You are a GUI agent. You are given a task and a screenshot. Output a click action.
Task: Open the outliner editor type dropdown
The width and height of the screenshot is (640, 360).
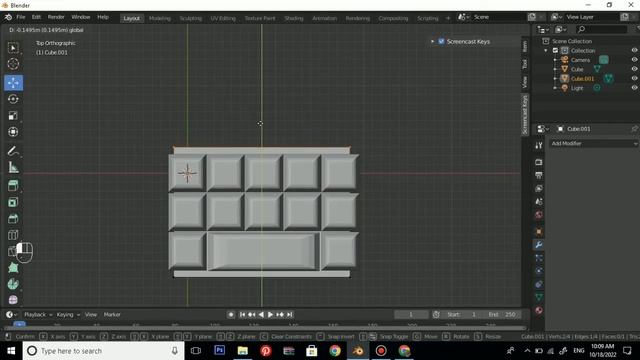[543, 29]
